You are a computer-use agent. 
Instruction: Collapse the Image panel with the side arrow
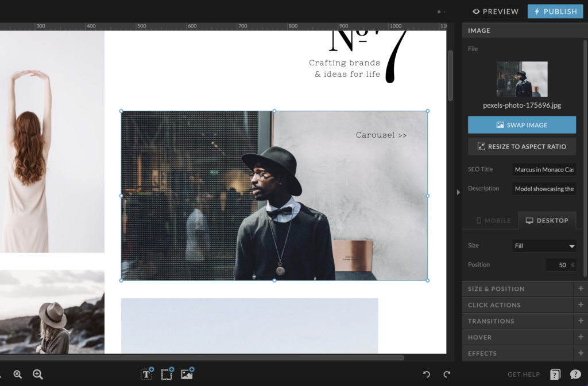tap(458, 193)
